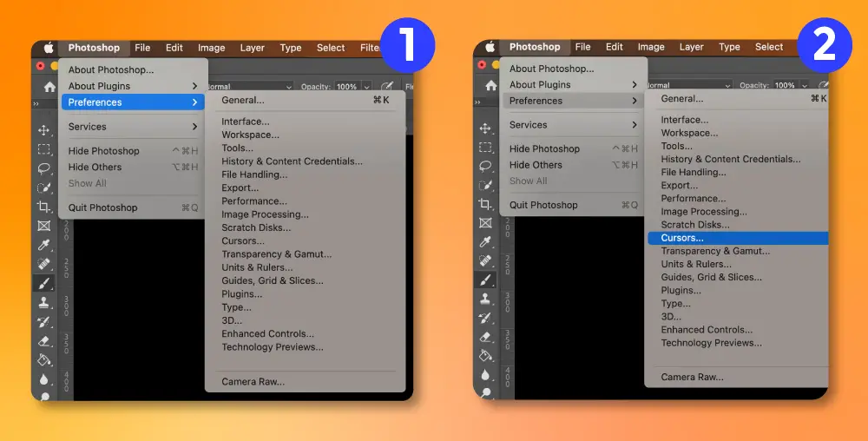The image size is (868, 441).
Task: Select the Eraser tool in step 2 window
Action: [485, 337]
